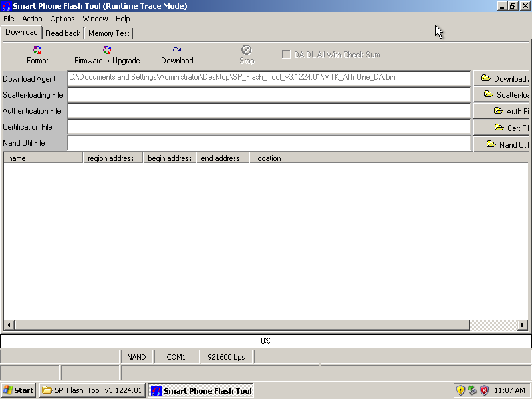Click the end address column header
The image size is (532, 399).
223,158
